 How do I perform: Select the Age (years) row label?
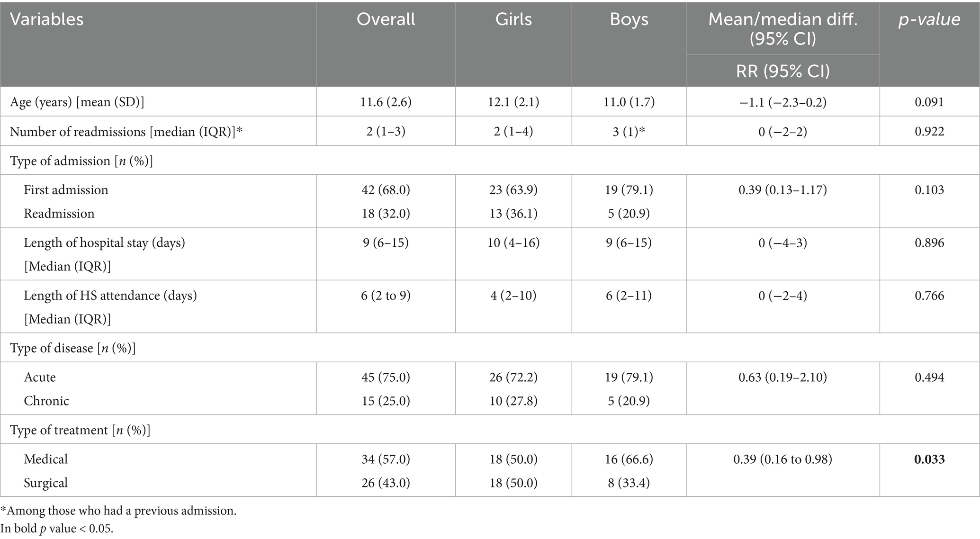77,102
